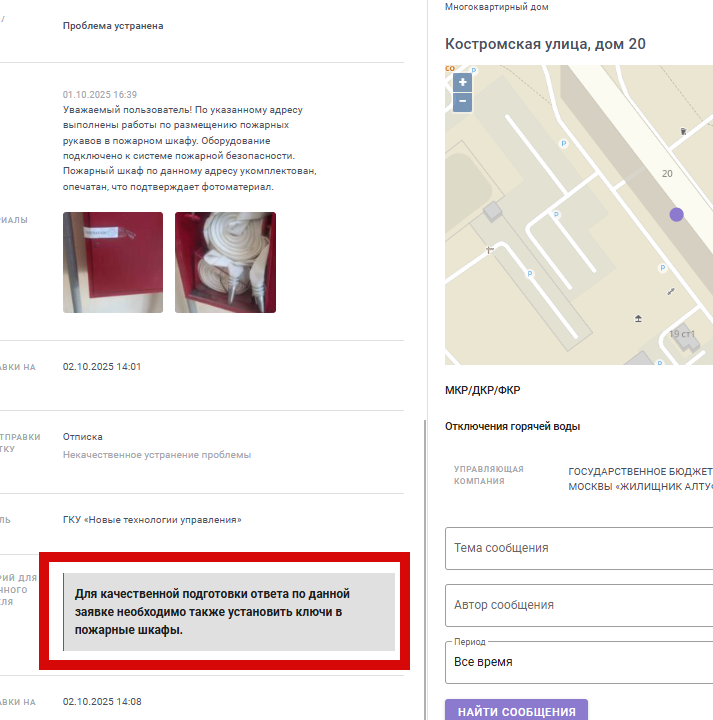Click the Костромская улица, дом 20 heading
Image resolution: width=713 pixels, height=720 pixels.
coord(545,44)
